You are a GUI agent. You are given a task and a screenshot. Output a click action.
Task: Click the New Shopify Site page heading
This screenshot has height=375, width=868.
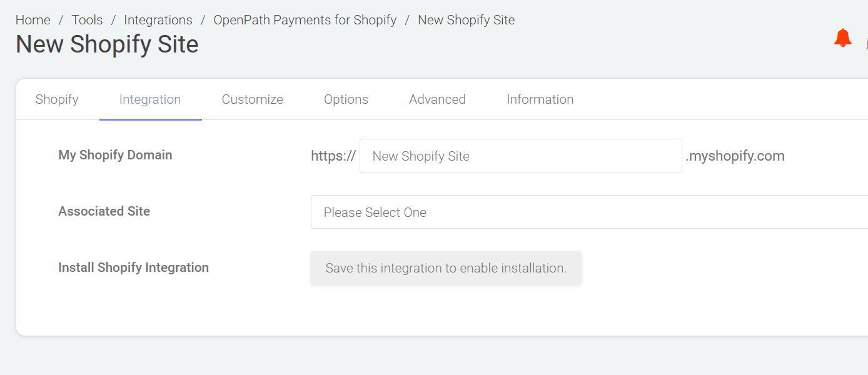[x=107, y=44]
